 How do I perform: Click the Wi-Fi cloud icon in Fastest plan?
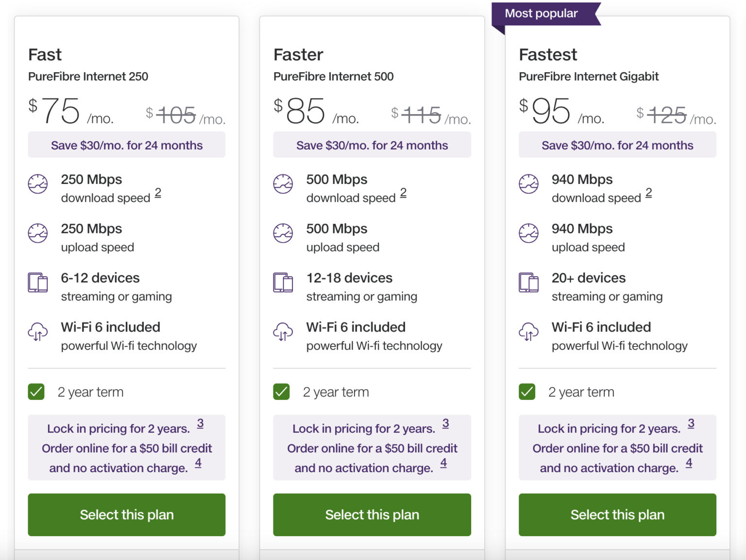pyautogui.click(x=528, y=332)
